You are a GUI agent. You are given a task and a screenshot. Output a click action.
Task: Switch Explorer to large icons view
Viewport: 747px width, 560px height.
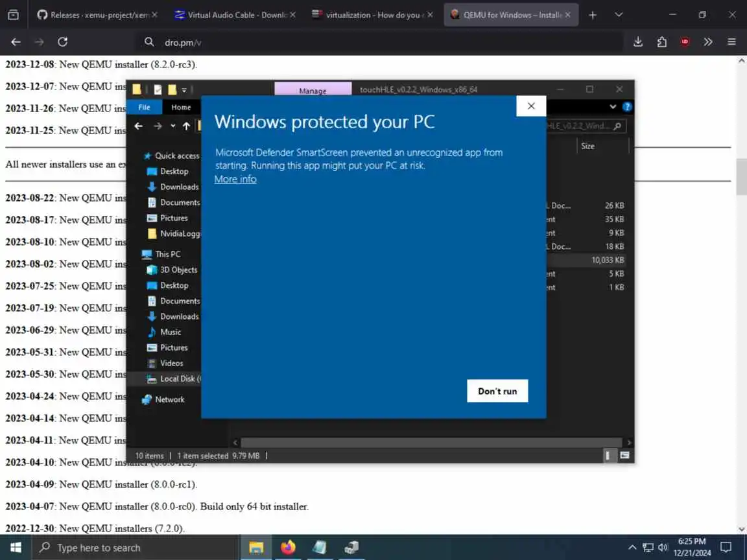coord(624,456)
